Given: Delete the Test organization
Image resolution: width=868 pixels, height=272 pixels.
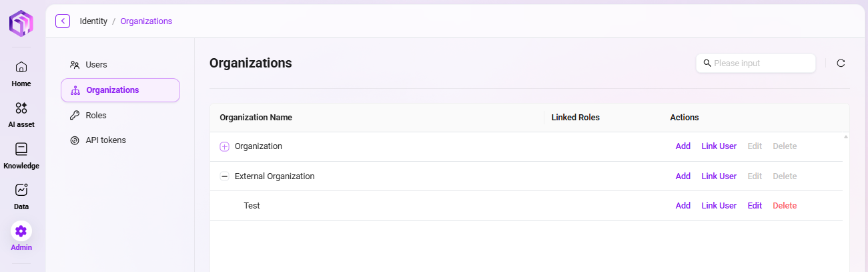Looking at the screenshot, I should (x=785, y=206).
